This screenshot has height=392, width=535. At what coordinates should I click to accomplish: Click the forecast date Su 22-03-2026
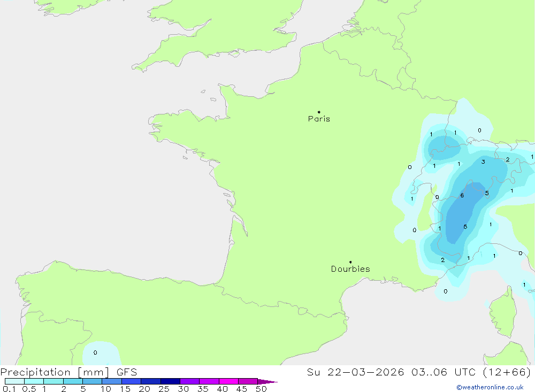click(355, 372)
